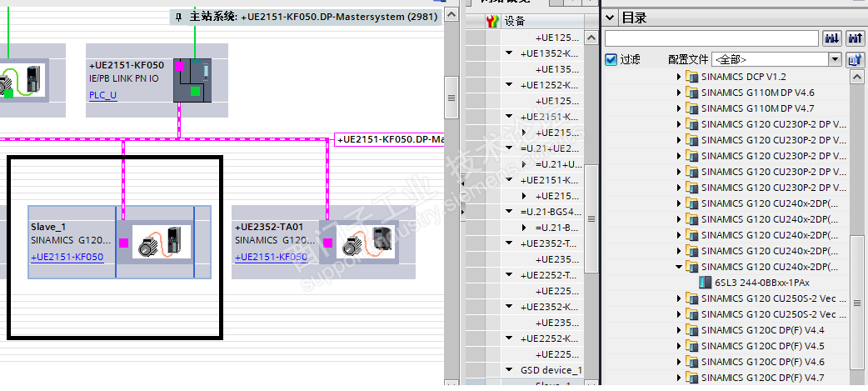Click the folder icon of SINAMICS G110M DP V4.7
868x391 pixels.
tap(692, 108)
